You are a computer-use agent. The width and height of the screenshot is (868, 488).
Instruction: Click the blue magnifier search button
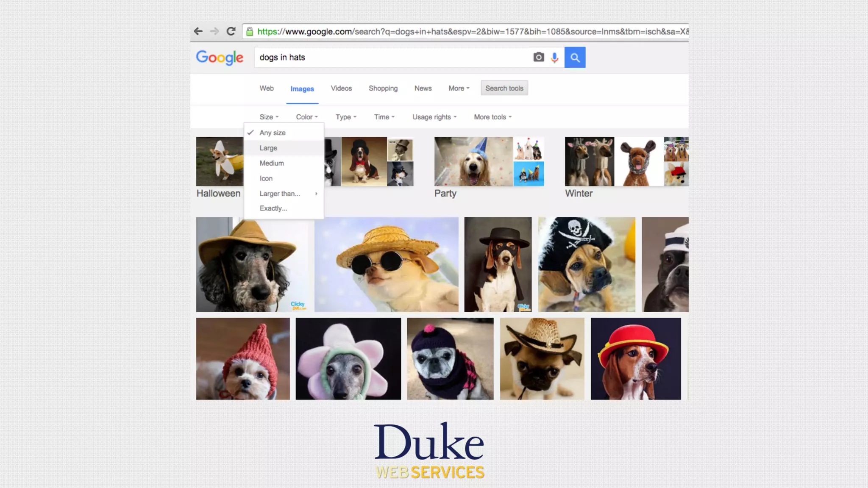575,57
